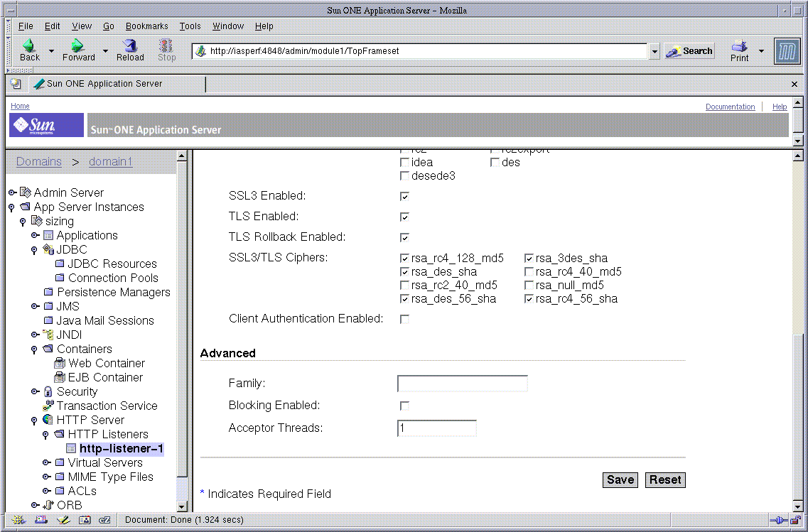The width and height of the screenshot is (808, 532).
Task: Click the new tab icon beside tab bar
Action: point(16,83)
